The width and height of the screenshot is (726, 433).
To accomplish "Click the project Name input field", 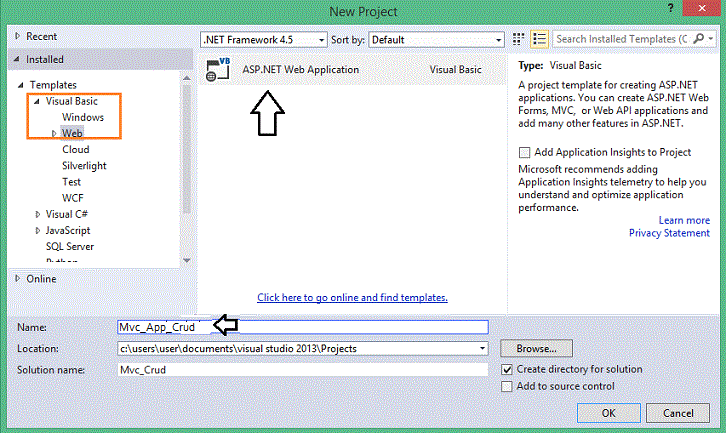I will [x=303, y=327].
